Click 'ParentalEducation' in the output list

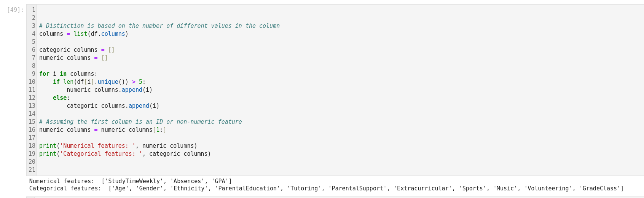pyautogui.click(x=247, y=188)
